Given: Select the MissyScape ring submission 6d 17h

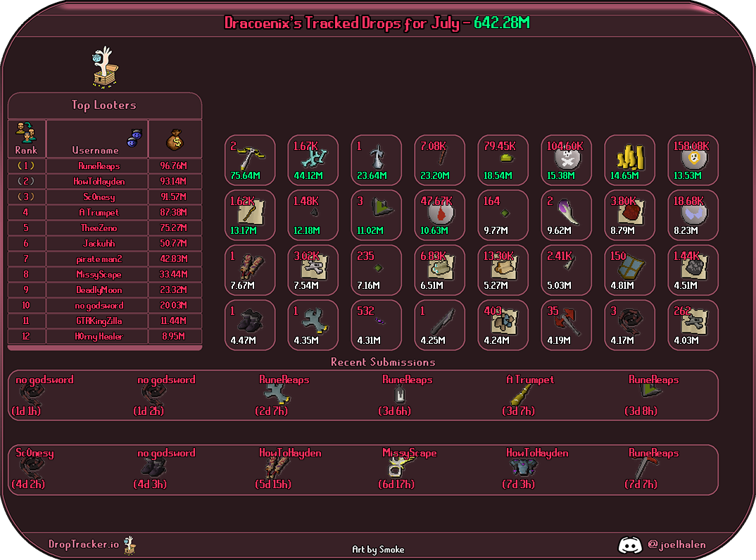Looking at the screenshot, I should [408, 469].
